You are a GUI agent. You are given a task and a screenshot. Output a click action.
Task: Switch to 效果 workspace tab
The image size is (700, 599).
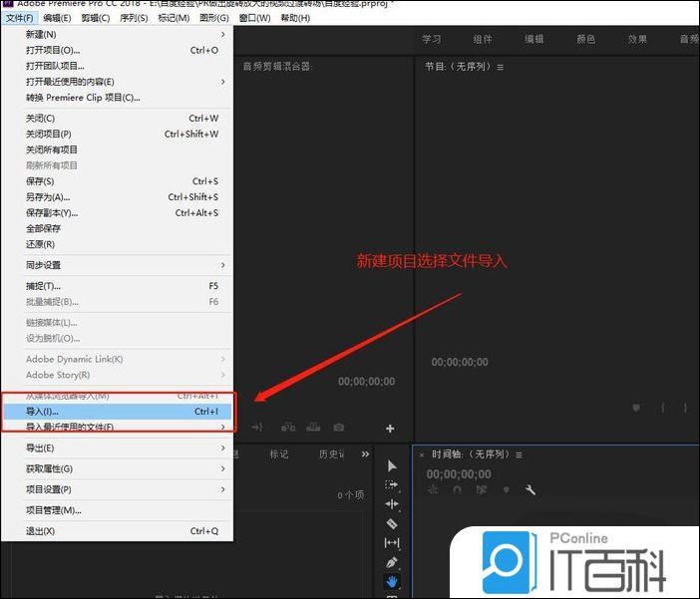tap(637, 39)
